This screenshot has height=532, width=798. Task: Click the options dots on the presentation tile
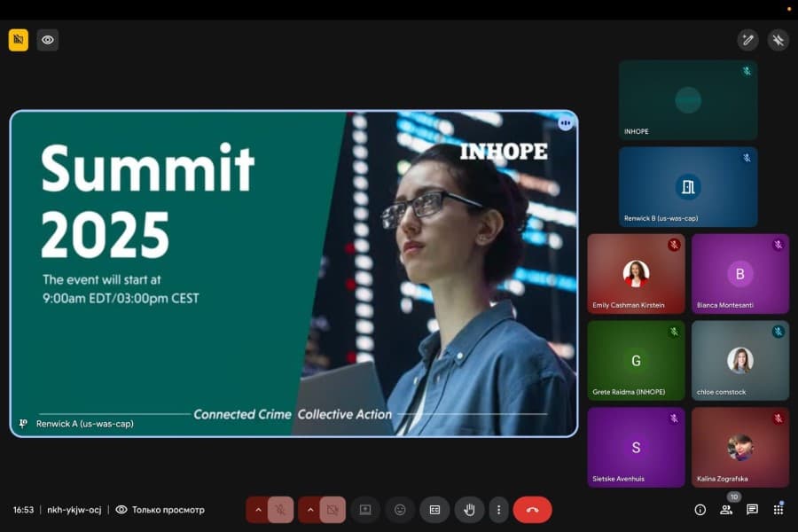(x=566, y=122)
